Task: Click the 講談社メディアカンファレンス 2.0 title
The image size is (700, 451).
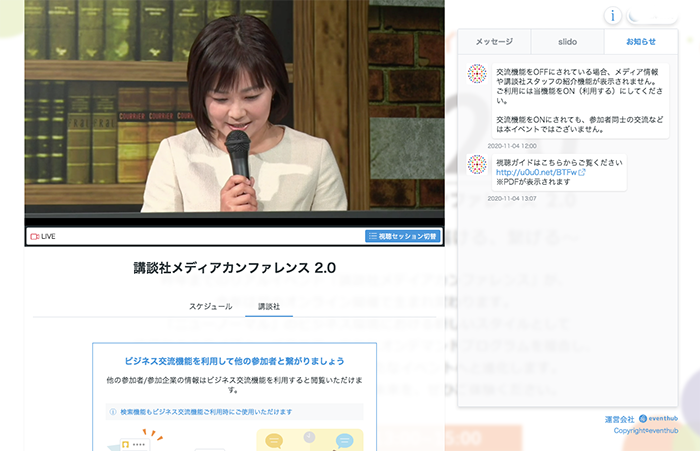Action: 235,267
